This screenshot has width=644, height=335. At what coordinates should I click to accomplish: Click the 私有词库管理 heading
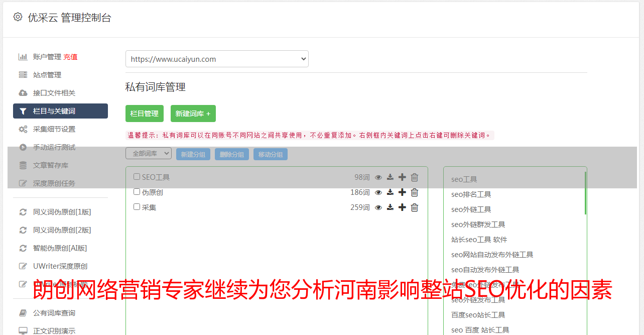click(x=156, y=87)
